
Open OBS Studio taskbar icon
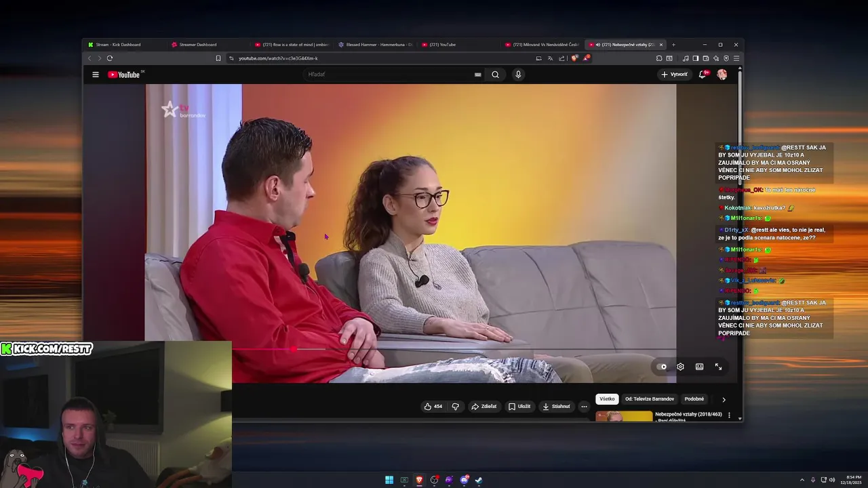(434, 480)
